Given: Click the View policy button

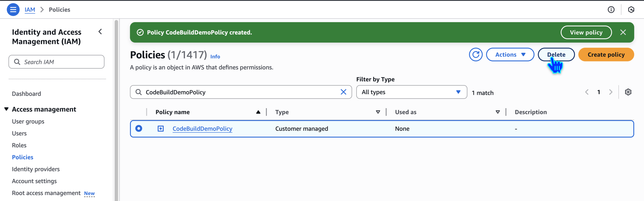Looking at the screenshot, I should point(586,32).
